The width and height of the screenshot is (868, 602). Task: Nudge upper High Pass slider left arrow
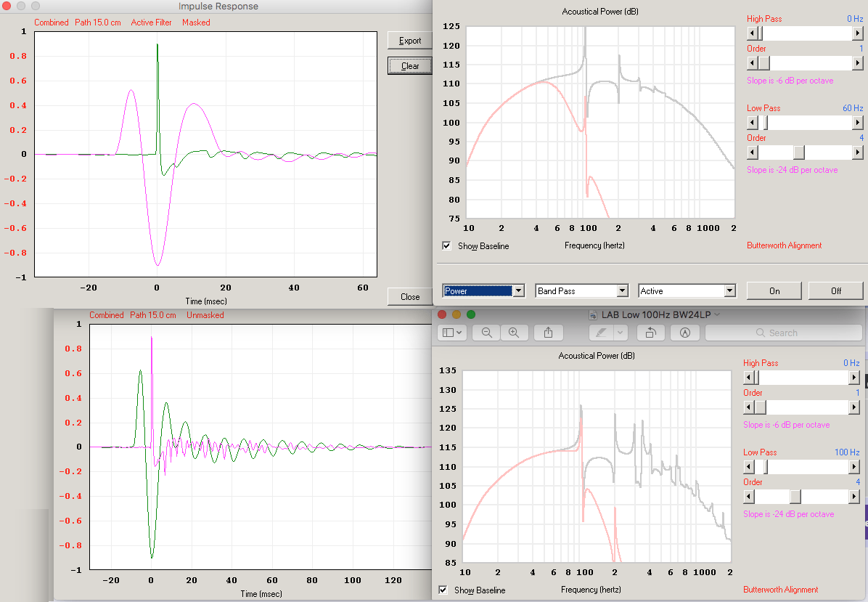pos(752,33)
